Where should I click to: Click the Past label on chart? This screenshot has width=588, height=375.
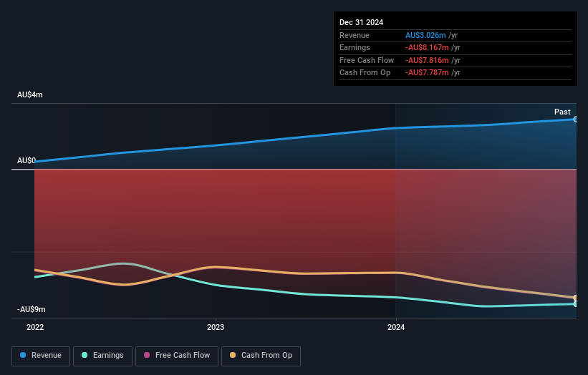tap(562, 112)
